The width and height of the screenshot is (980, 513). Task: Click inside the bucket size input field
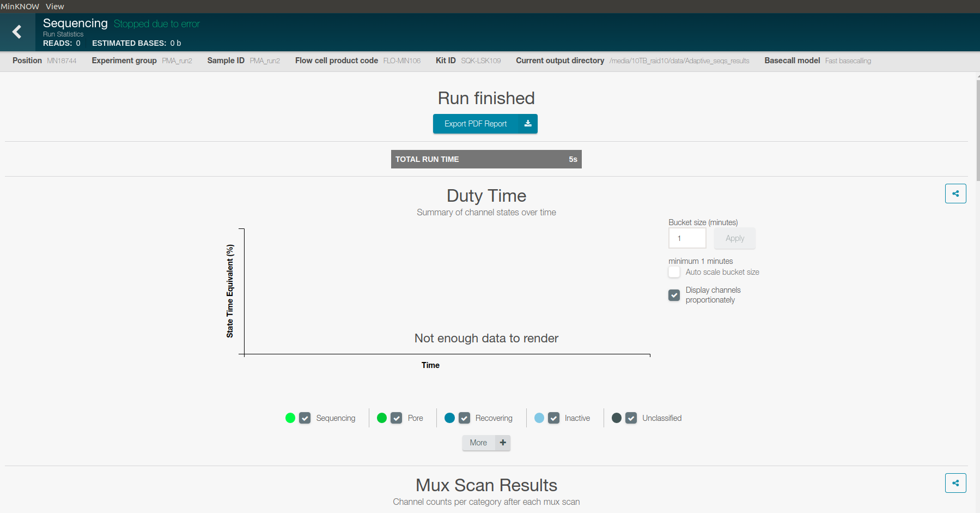point(687,238)
